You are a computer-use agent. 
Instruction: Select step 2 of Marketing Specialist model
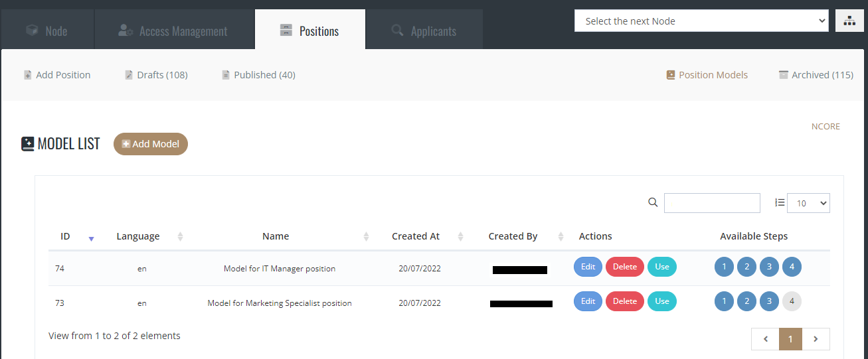pyautogui.click(x=746, y=301)
